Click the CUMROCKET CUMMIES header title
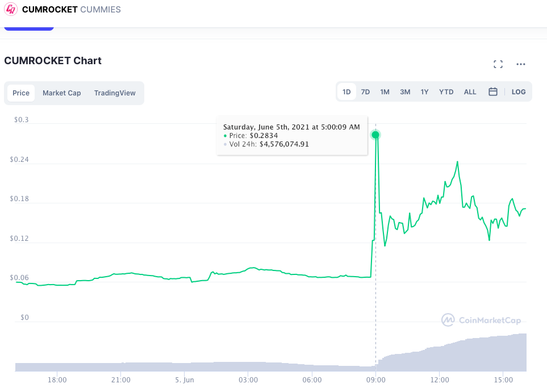Image resolution: width=547 pixels, height=392 pixels. tap(71, 10)
